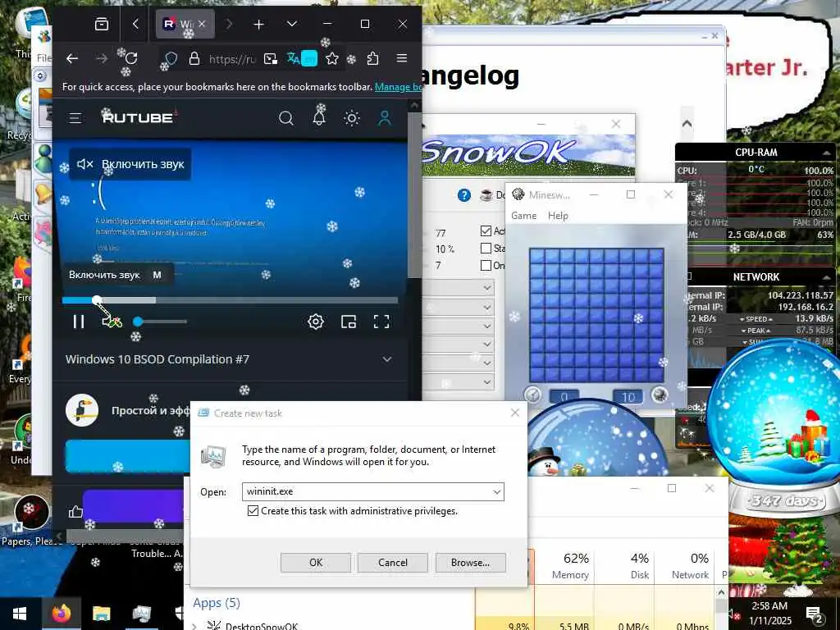
Task: Open the Firefox tab list icon
Action: point(101,24)
